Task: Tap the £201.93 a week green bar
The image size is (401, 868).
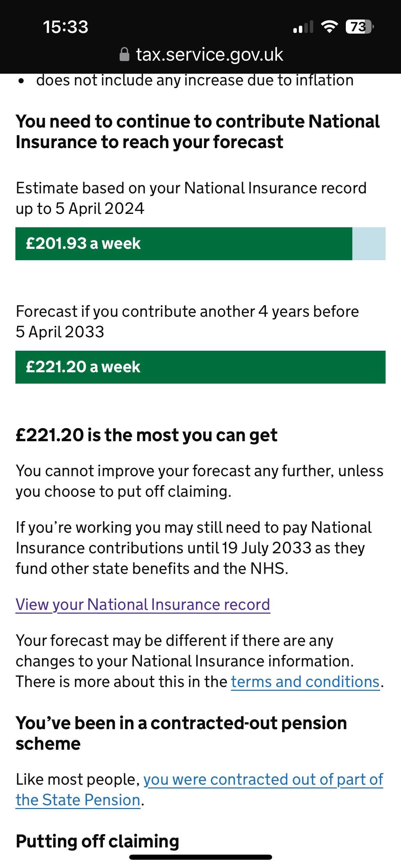Action: (184, 244)
